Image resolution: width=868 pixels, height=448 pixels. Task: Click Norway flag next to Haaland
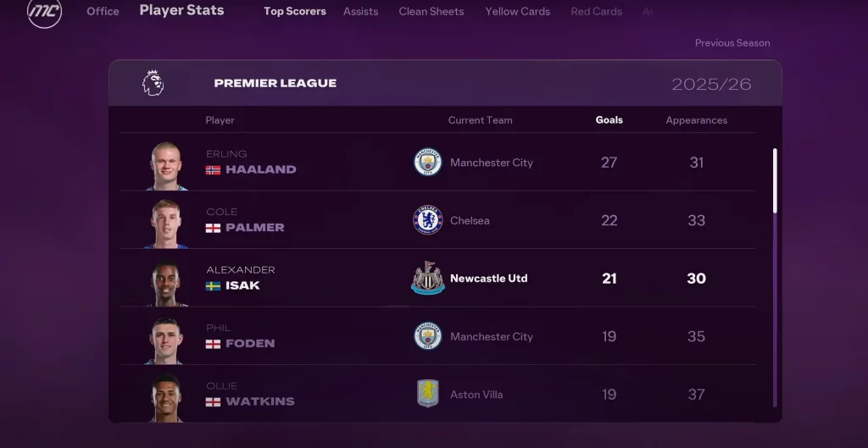213,169
